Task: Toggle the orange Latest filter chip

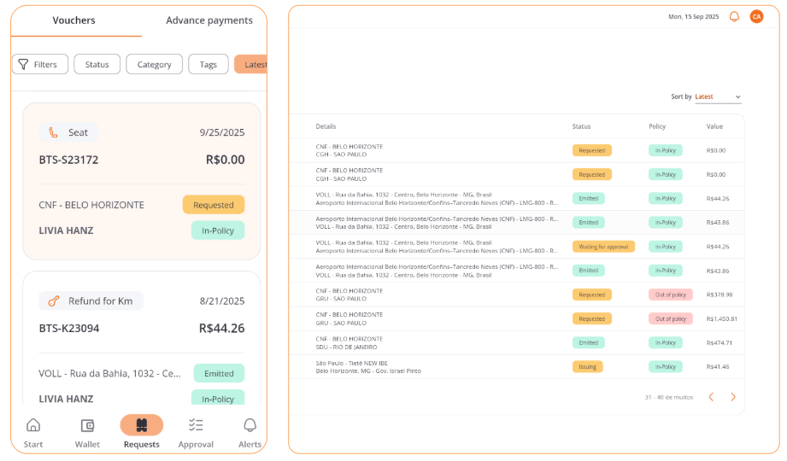Action: pos(252,64)
